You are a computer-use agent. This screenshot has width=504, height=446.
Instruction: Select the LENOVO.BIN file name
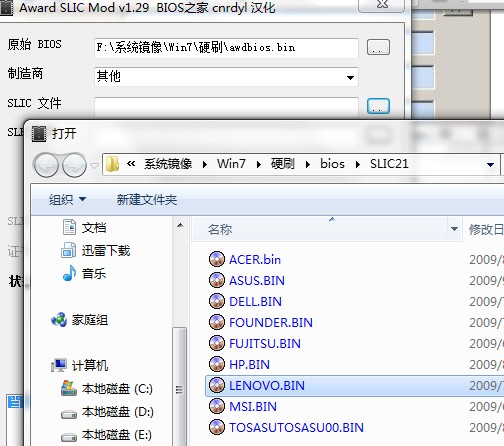[267, 386]
